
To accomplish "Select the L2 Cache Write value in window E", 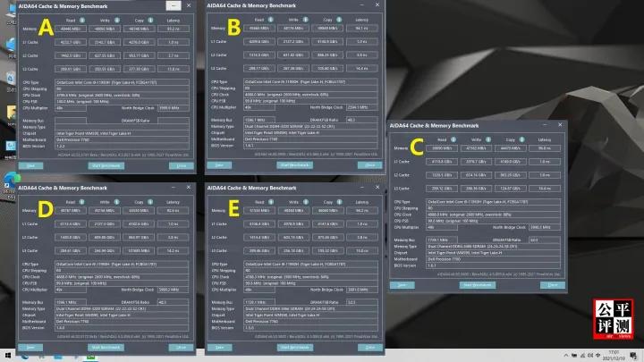I will (x=293, y=237).
